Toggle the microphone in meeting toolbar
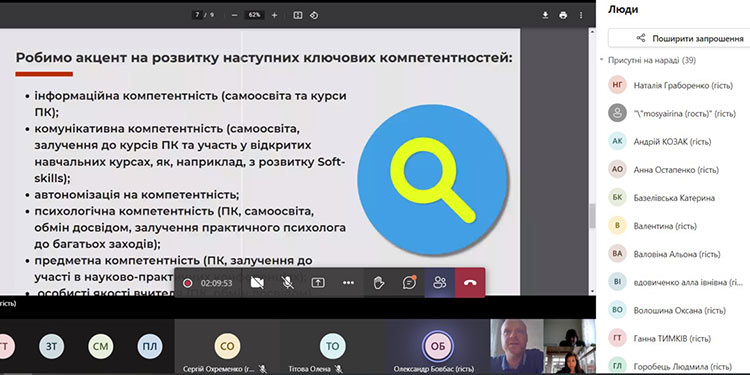 coord(287,283)
